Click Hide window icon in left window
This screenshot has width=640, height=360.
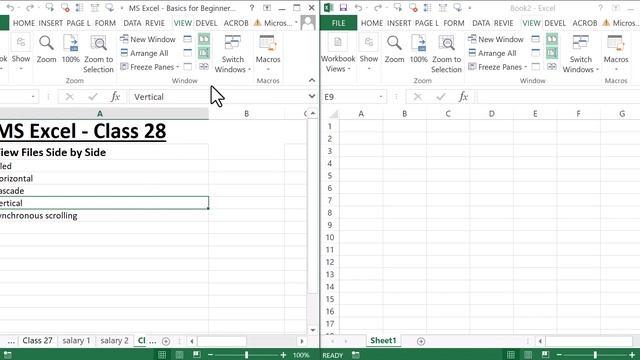click(187, 53)
